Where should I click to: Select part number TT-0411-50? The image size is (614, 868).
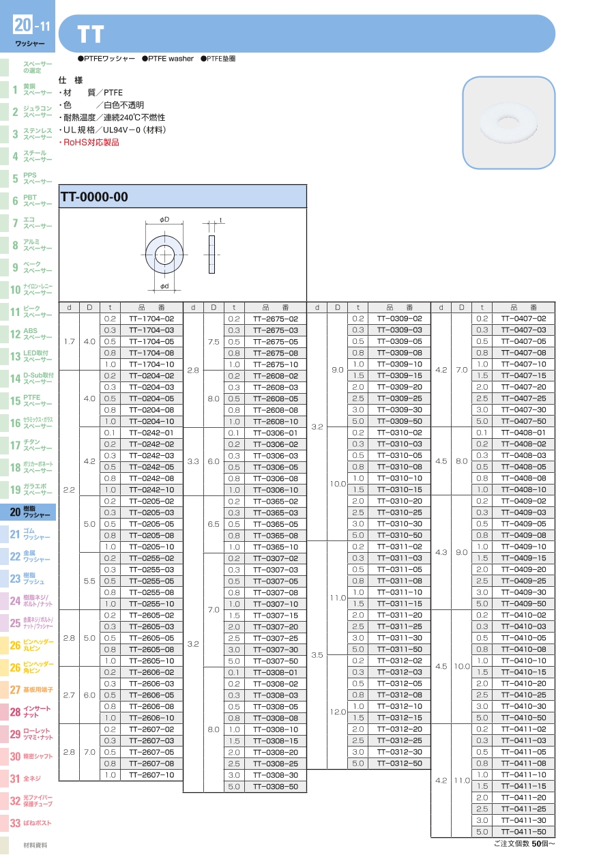tap(523, 832)
